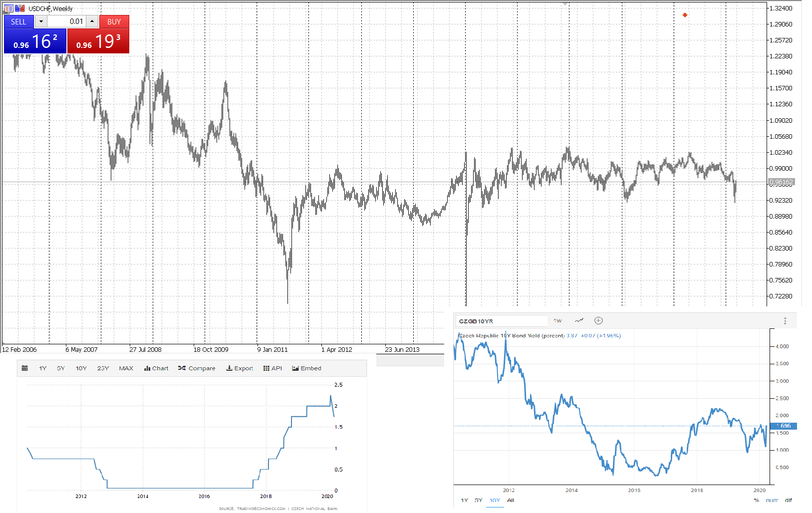
Task: Click the Embed button
Action: tap(306, 368)
